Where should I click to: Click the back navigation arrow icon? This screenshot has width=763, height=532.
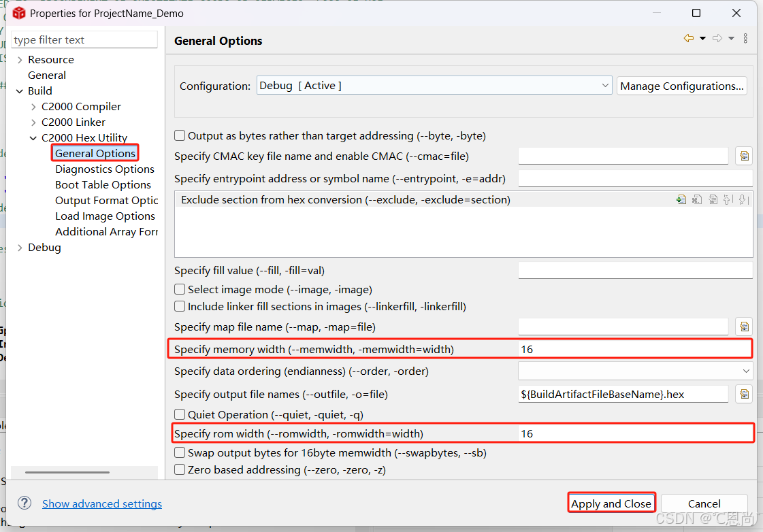pos(689,38)
